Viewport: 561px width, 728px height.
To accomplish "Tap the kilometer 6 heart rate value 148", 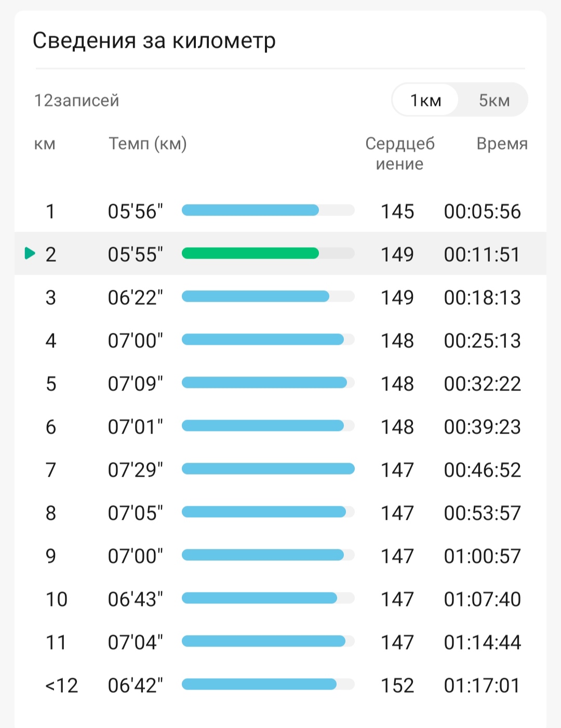I will (x=397, y=427).
